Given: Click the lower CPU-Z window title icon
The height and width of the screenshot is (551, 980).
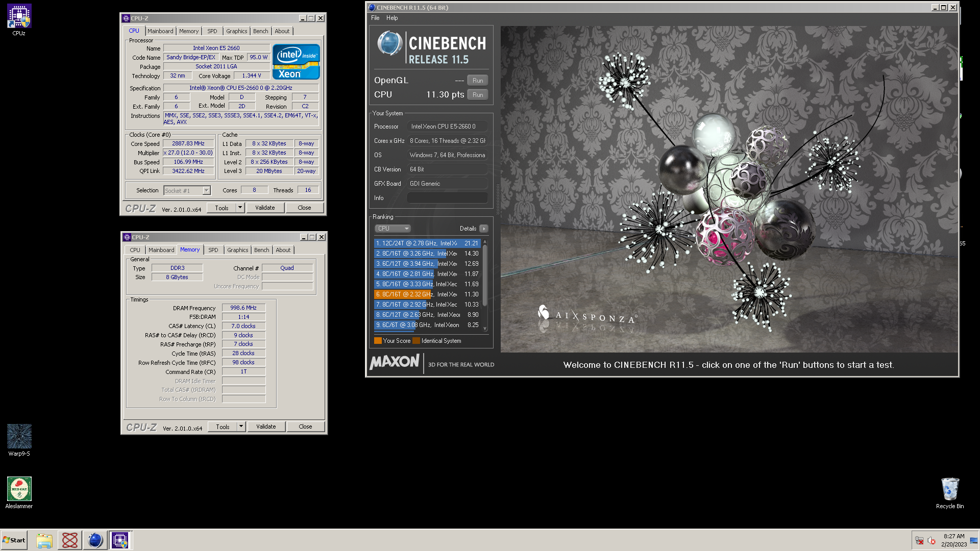Looking at the screenshot, I should [127, 237].
